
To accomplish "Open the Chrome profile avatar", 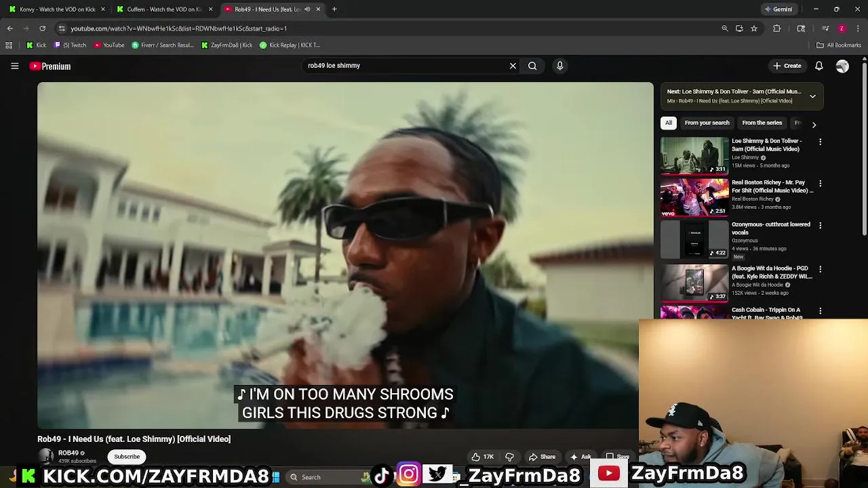I will coord(842,28).
